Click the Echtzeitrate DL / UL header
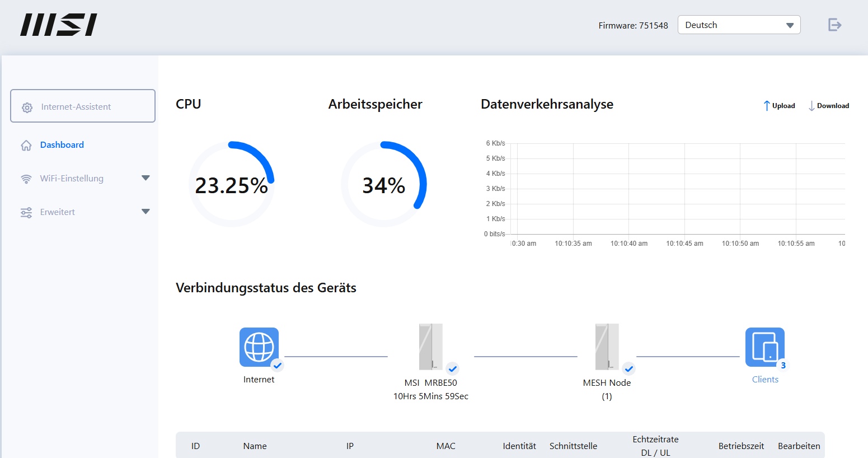 point(655,446)
